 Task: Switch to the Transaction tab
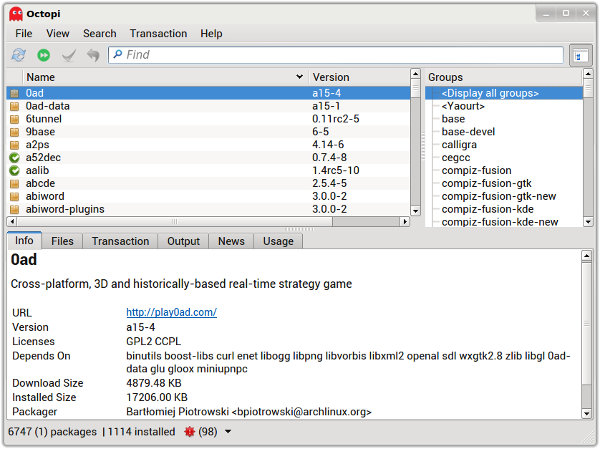[x=120, y=241]
